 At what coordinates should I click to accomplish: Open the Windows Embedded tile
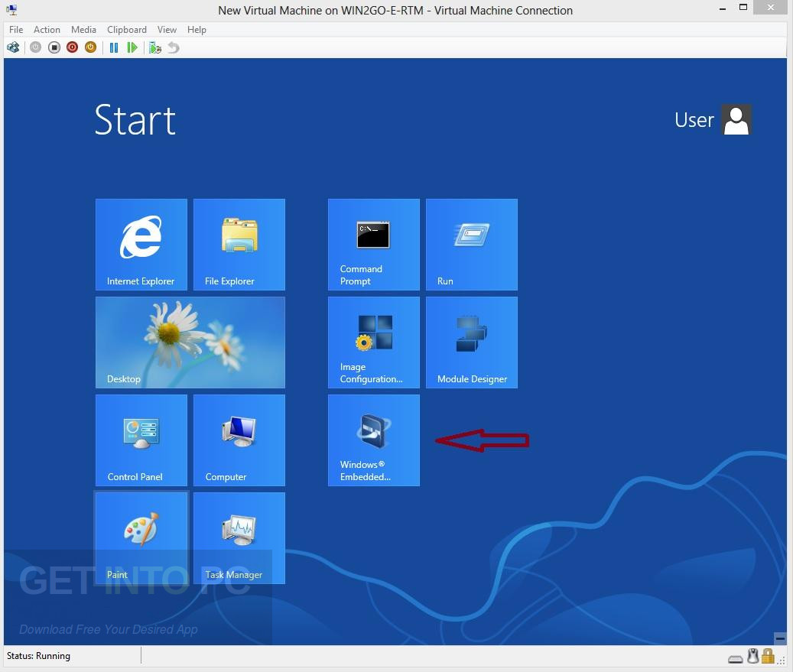374,440
